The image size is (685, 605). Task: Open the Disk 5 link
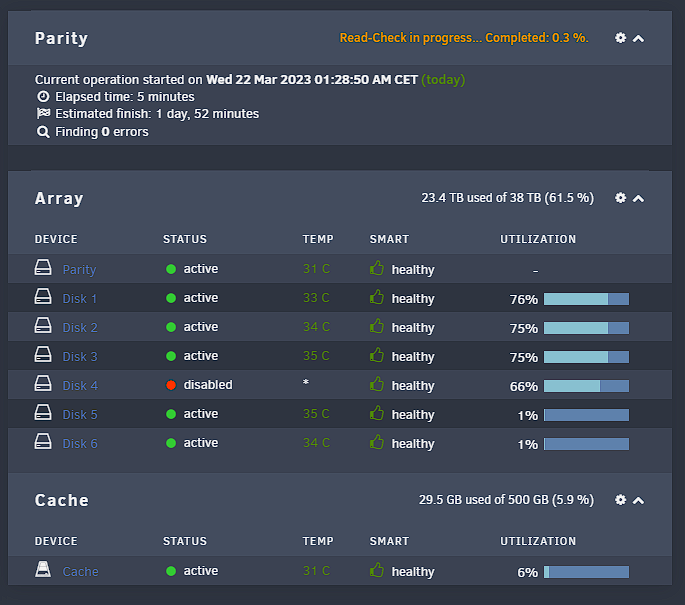[x=80, y=415]
